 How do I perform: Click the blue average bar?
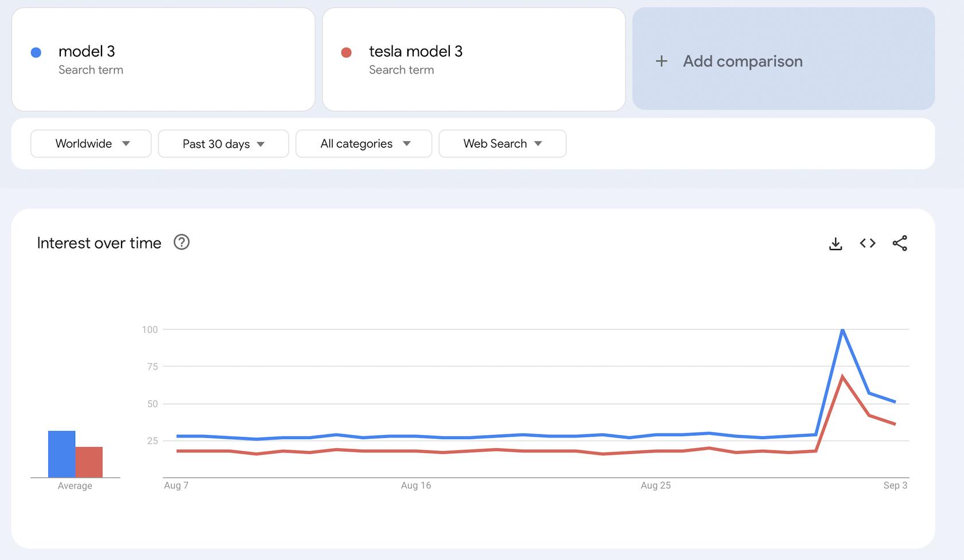(61, 454)
